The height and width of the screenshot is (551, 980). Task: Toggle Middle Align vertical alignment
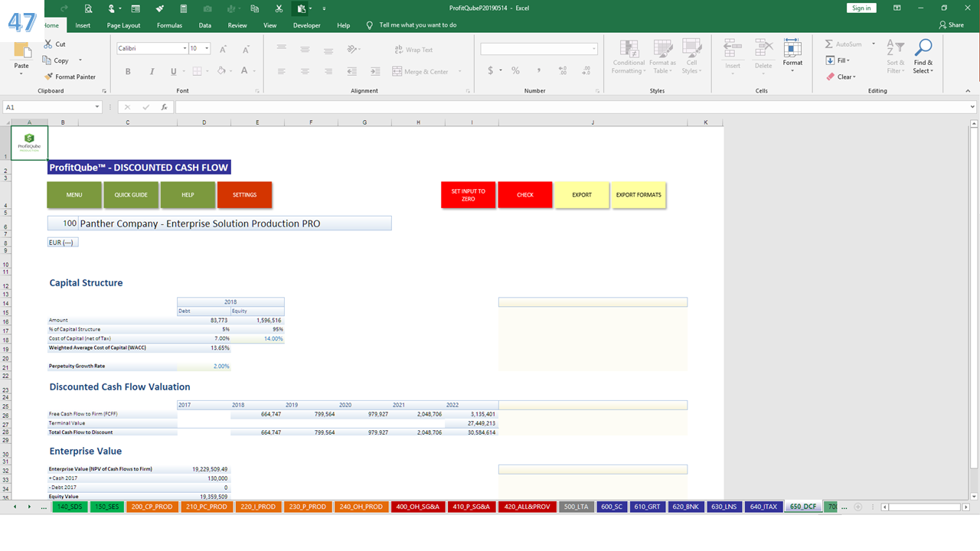click(305, 49)
